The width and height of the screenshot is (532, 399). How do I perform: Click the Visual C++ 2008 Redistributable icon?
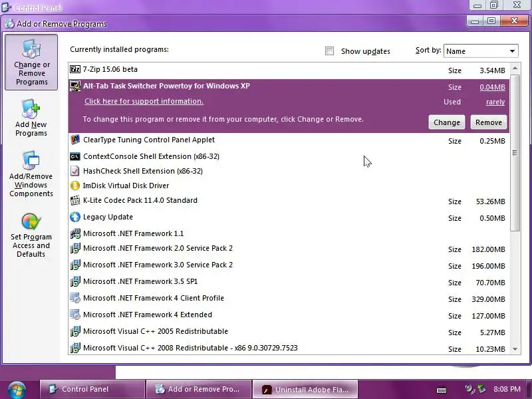tap(75, 348)
